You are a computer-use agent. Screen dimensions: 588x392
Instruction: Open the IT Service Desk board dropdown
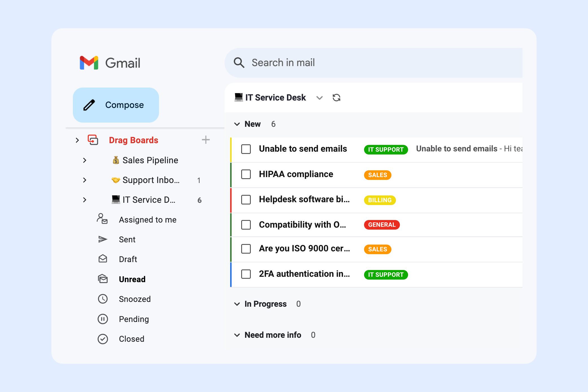(x=319, y=98)
